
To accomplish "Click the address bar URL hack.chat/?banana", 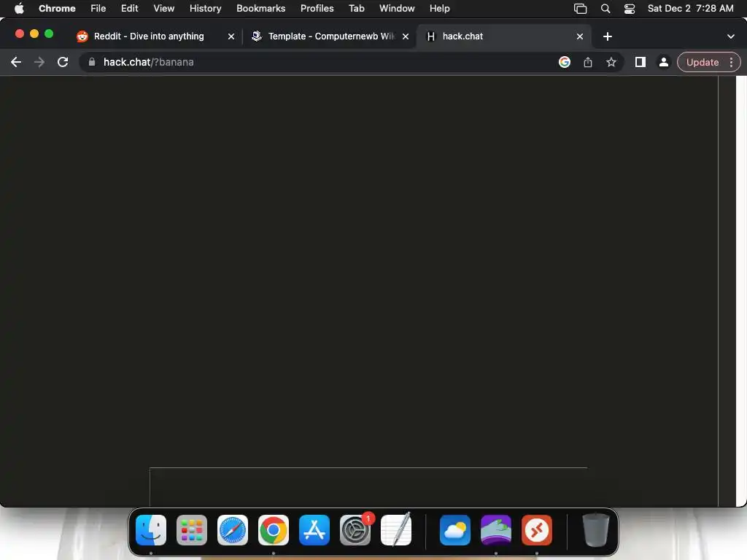I will coord(149,62).
